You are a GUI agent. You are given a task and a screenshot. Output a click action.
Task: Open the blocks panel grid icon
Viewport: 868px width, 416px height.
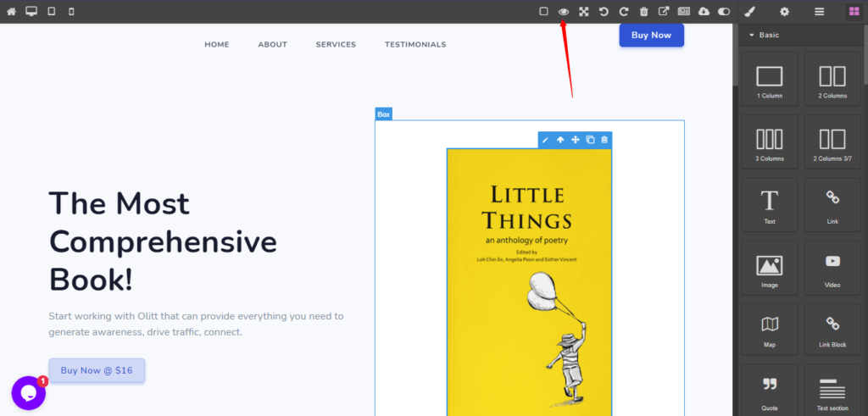854,12
